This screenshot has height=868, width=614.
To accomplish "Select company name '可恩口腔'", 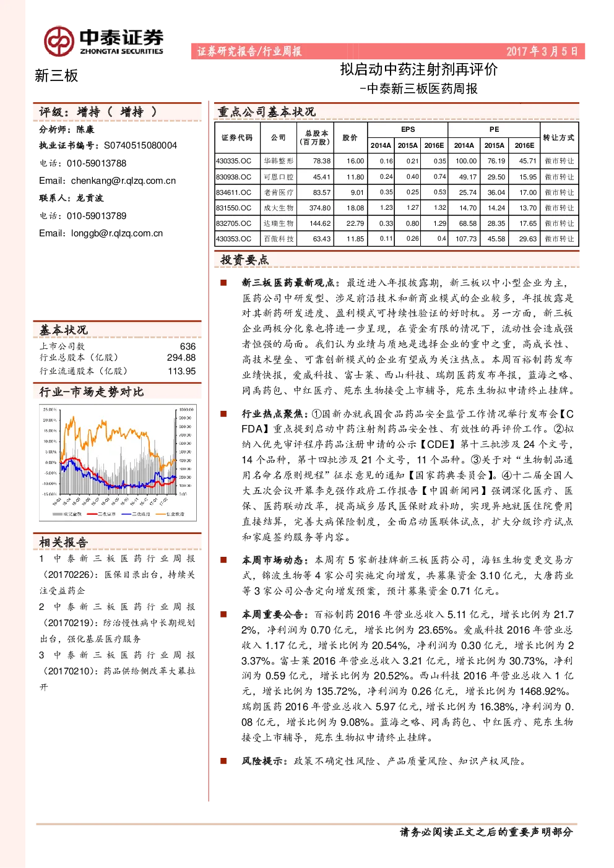I will [279, 177].
